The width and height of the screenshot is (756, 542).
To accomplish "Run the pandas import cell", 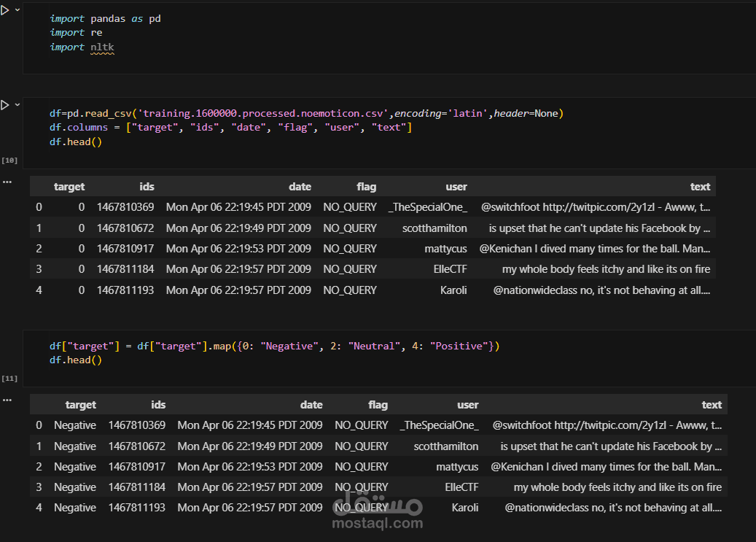I will (x=4, y=10).
